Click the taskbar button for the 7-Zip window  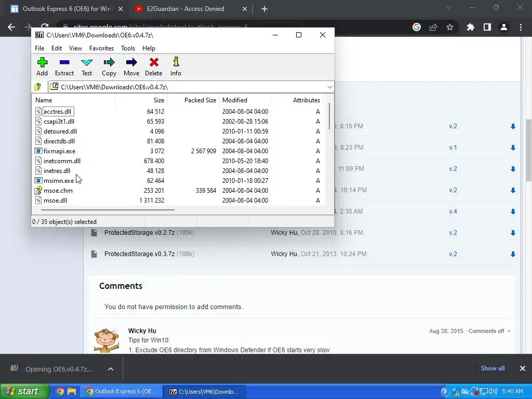(205, 392)
